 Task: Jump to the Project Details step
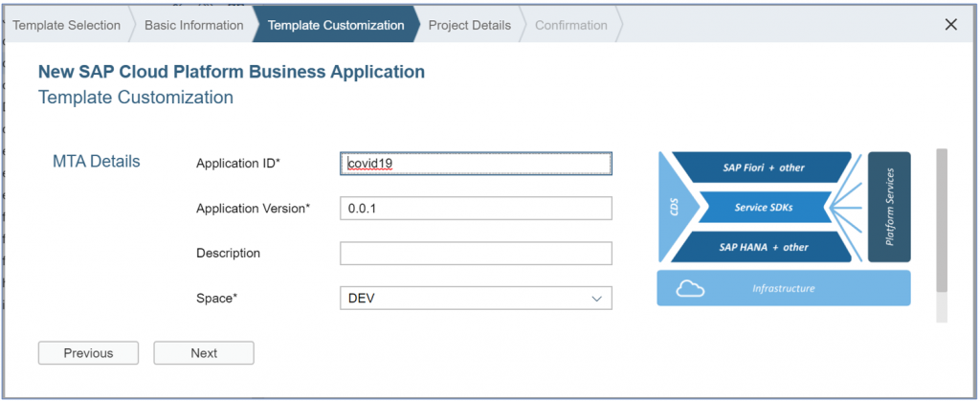469,25
